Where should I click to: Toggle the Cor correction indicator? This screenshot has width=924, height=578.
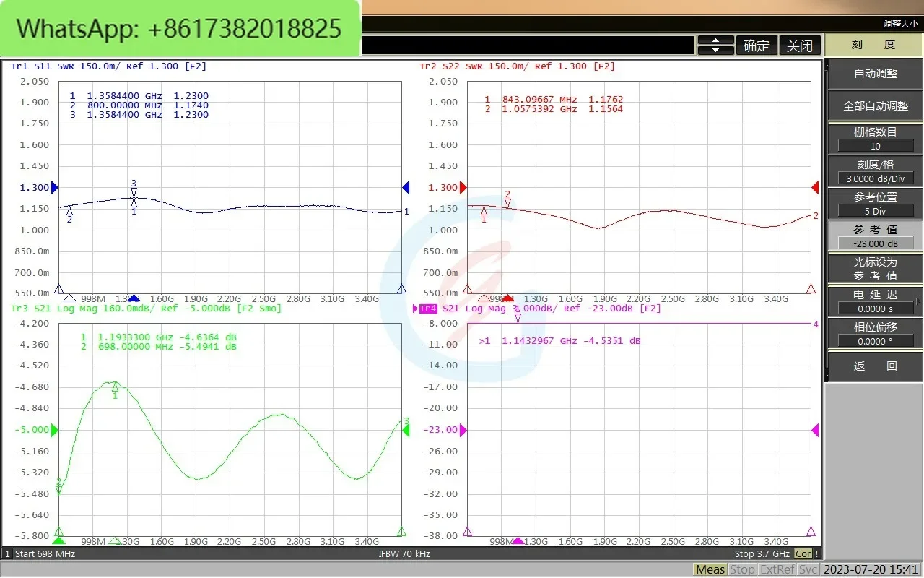pos(803,553)
